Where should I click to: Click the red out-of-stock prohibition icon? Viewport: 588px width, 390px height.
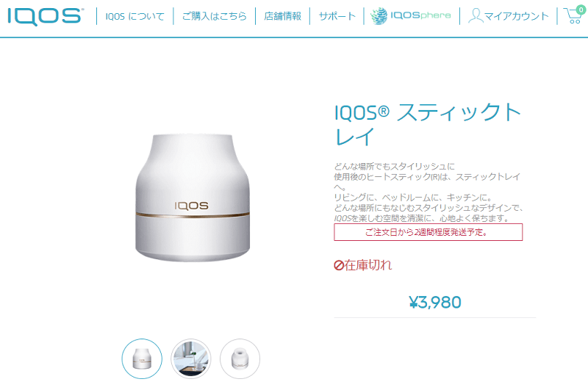(x=339, y=265)
